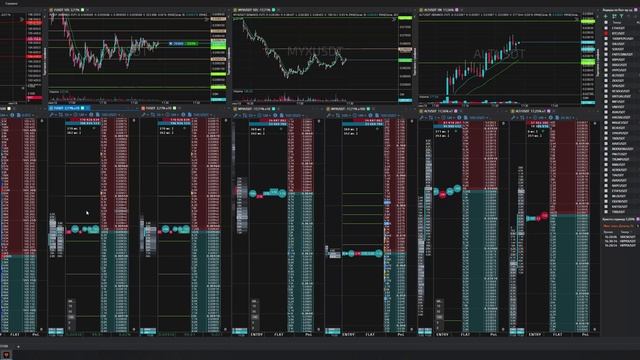The image size is (640, 360).
Task: Click document icon in second FUSDT order book
Action: [x=189, y=115]
